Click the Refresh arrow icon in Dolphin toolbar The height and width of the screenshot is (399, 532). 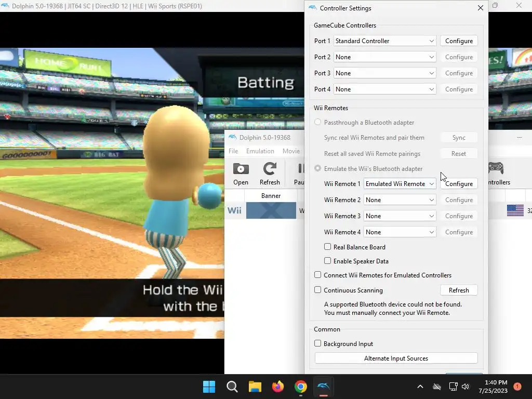[x=270, y=169]
